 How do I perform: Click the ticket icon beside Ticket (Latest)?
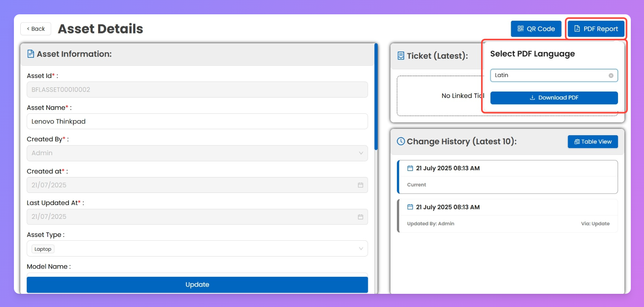pos(401,56)
